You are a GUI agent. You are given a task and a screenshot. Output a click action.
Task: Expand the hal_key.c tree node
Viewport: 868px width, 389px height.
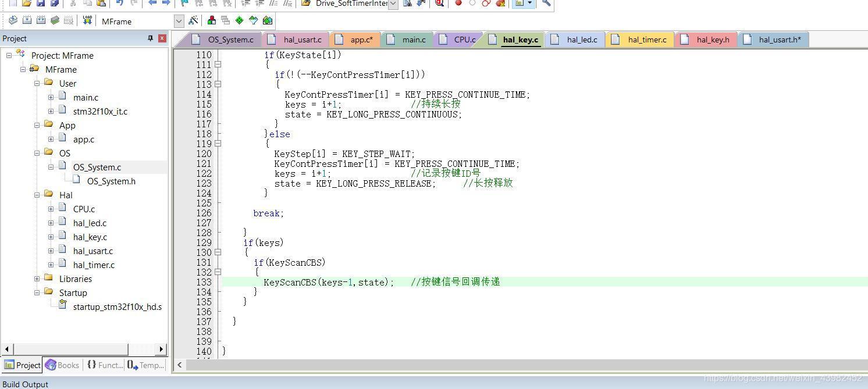51,237
